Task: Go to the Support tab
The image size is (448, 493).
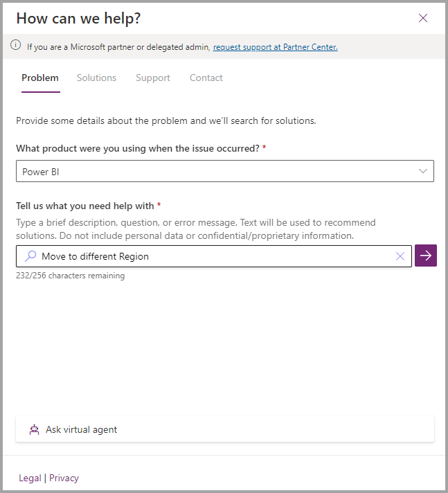Action: (x=153, y=78)
